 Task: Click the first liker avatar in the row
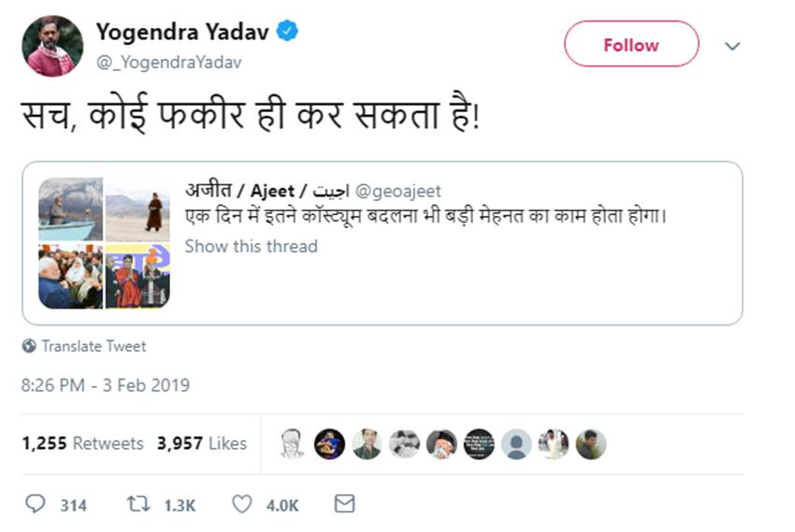(x=292, y=444)
